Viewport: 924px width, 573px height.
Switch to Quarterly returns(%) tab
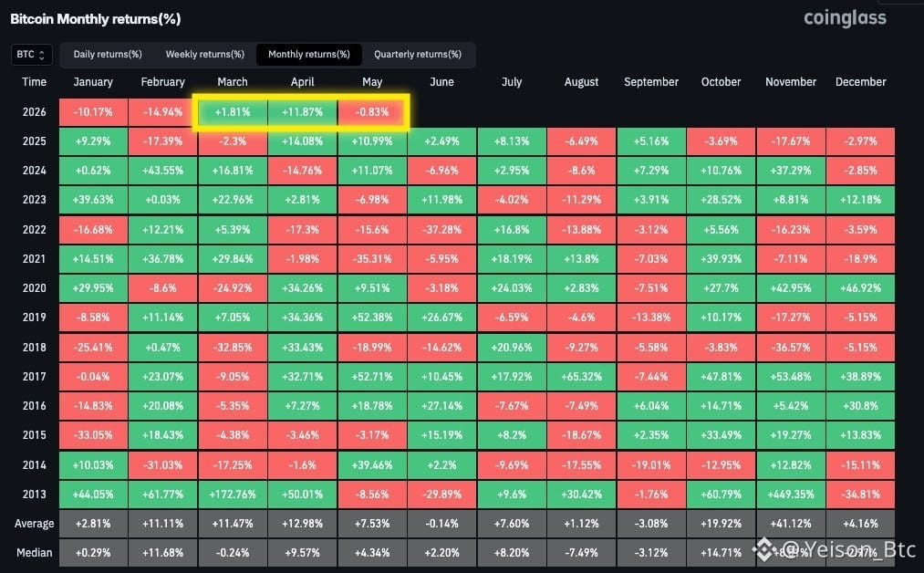tap(417, 54)
